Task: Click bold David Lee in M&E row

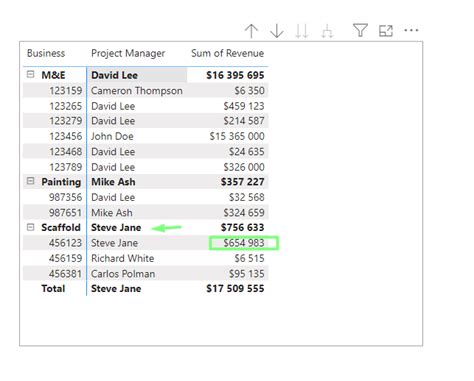Action: coord(114,75)
